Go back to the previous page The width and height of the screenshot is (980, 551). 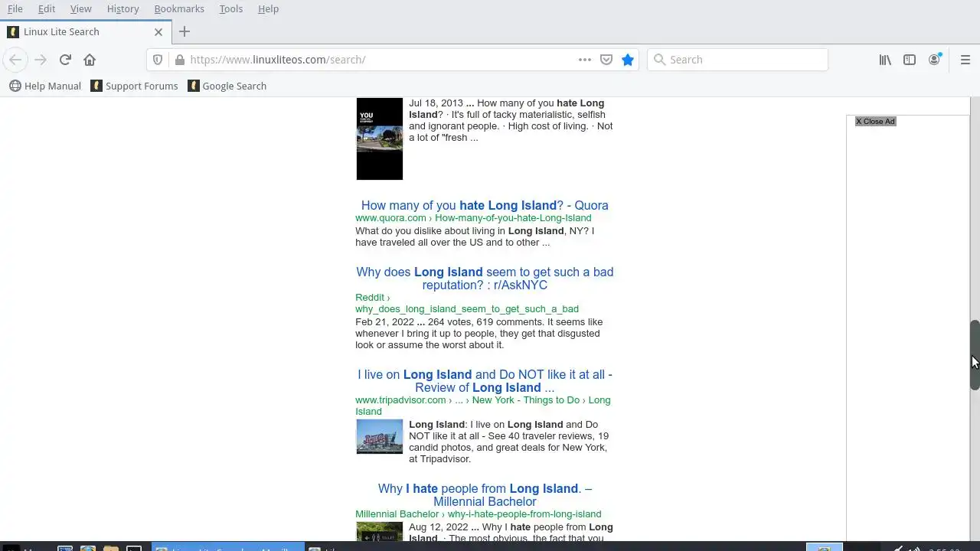coord(15,60)
